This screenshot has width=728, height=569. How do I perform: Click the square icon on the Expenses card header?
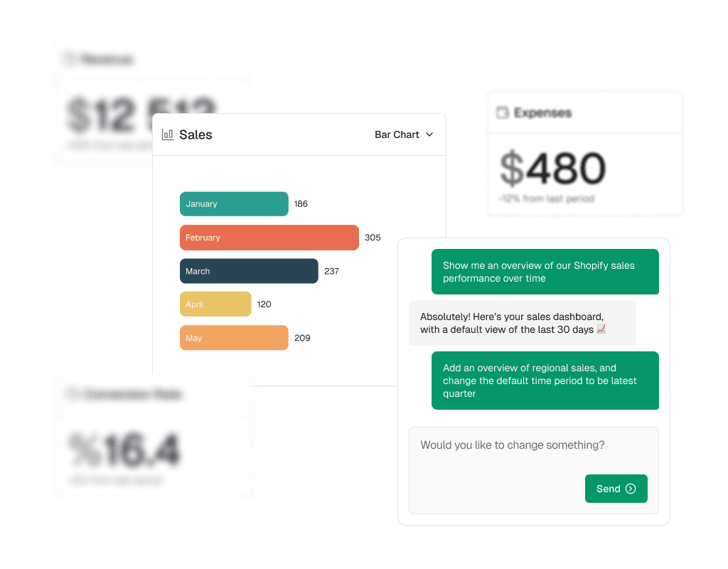pos(503,112)
